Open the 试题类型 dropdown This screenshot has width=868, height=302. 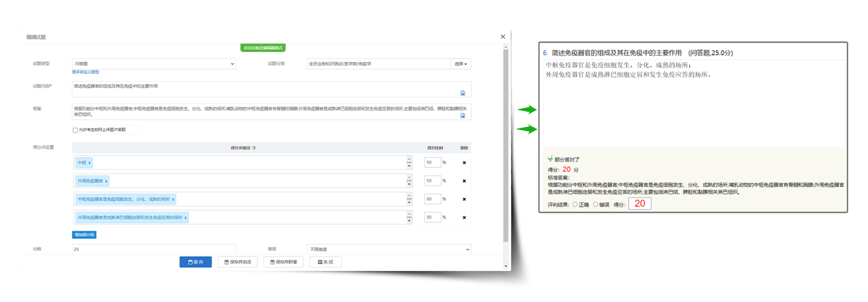pos(154,64)
